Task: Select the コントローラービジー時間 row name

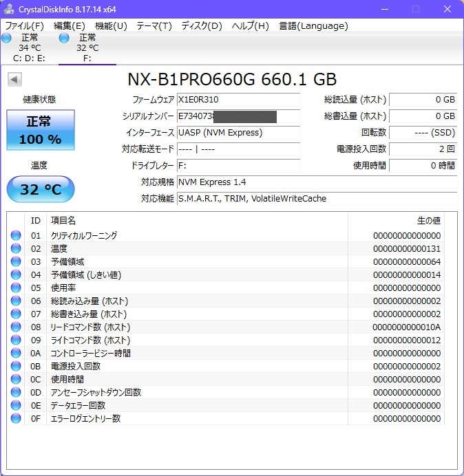Action: click(91, 353)
